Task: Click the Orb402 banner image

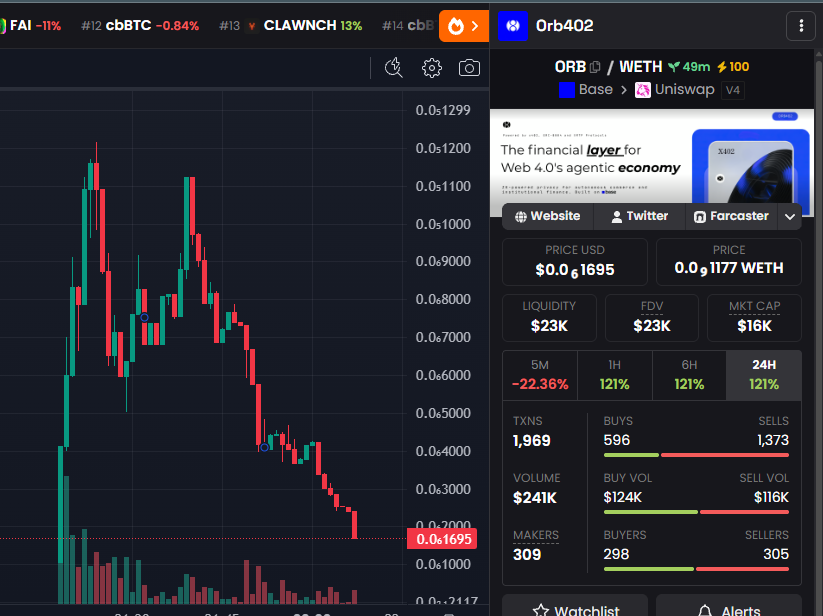Action: point(651,156)
